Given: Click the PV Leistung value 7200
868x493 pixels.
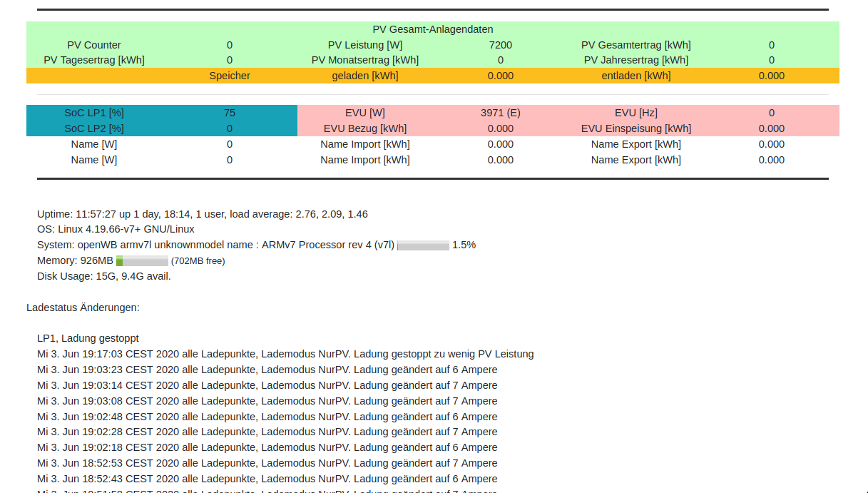Looking at the screenshot, I should [x=501, y=45].
